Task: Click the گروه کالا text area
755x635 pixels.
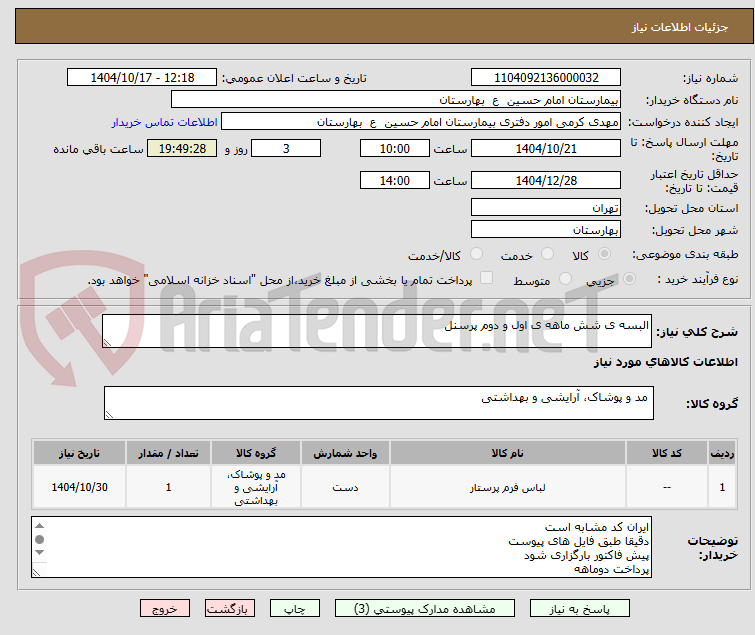Action: tap(378, 403)
